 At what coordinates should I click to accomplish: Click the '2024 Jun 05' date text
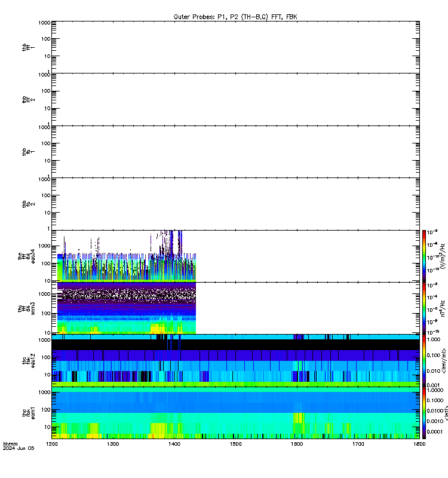click(19, 449)
